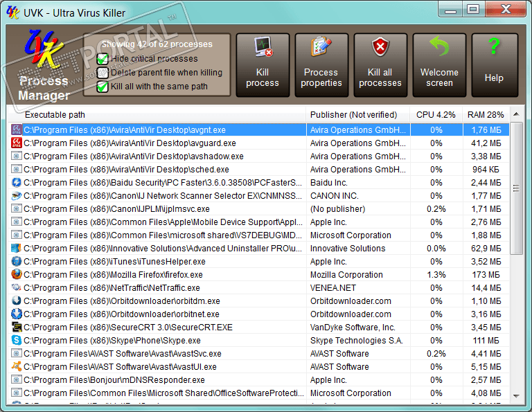The height and width of the screenshot is (412, 532).
Task: Click the Innovative Solutions publisher cell
Action: [x=348, y=249]
